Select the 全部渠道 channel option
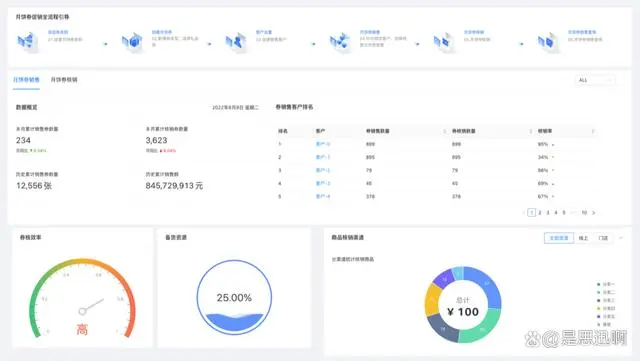Image resolution: width=640 pixels, height=361 pixels. (559, 238)
